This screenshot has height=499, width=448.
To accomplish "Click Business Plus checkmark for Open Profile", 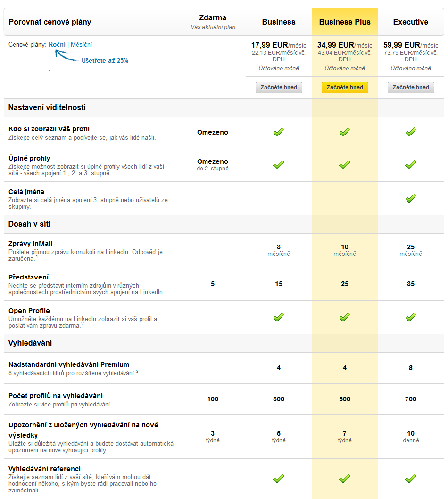I will tap(345, 317).
